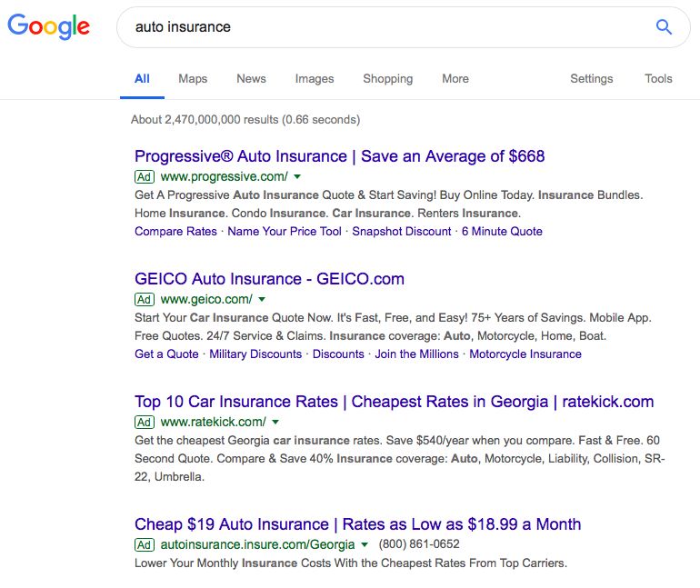Follow the Join the Millions sitelink
Viewport: 700px width, 588px height.
(416, 354)
